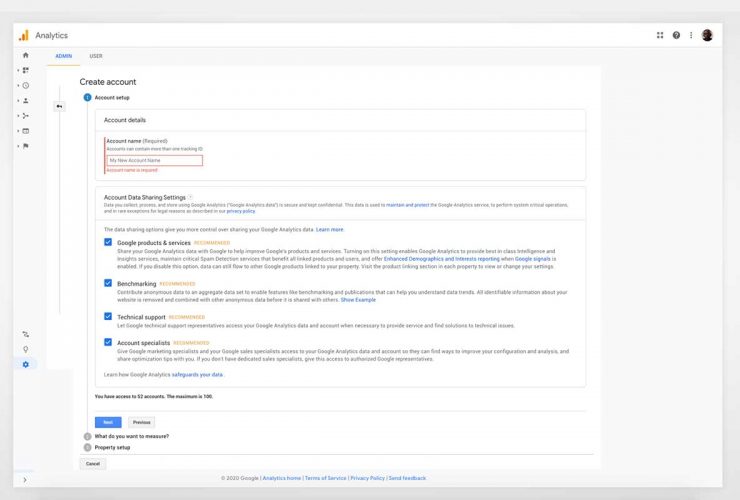The height and width of the screenshot is (500, 740).
Task: Click the Analytics logo
Action: coord(24,35)
